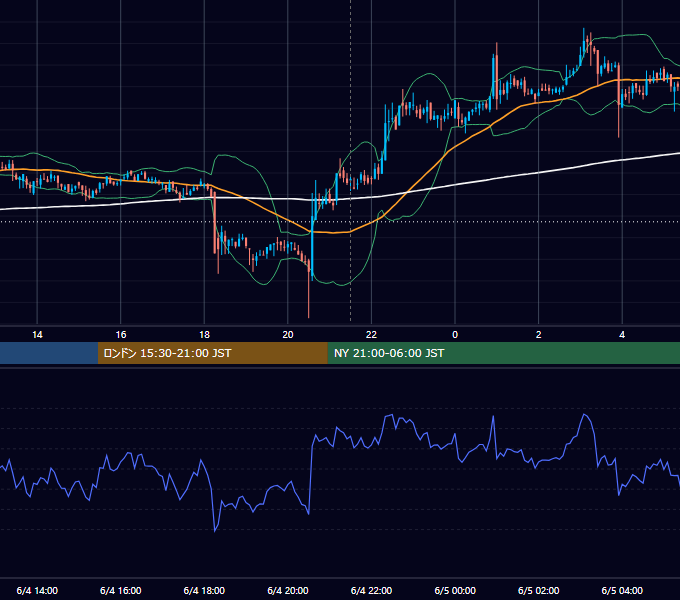Click the 6/4 18:00 date label
This screenshot has width=680, height=600.
(x=204, y=590)
